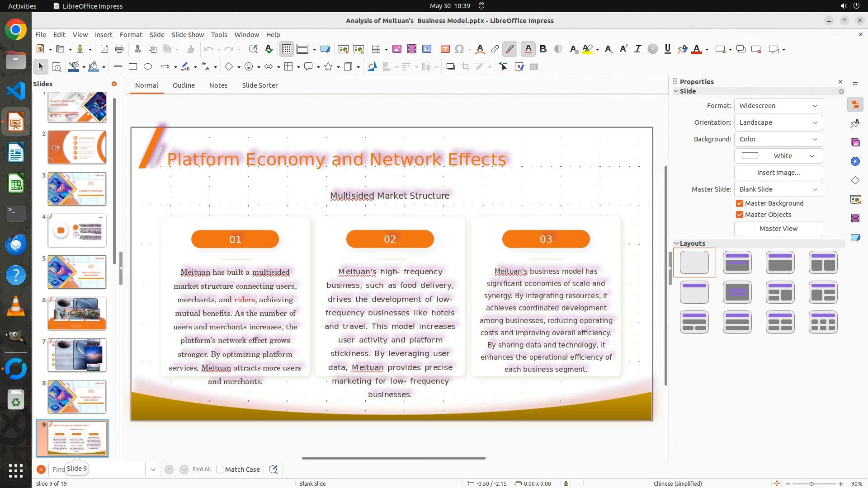Open the Master Slide dropdown
868x488 pixels.
point(778,189)
